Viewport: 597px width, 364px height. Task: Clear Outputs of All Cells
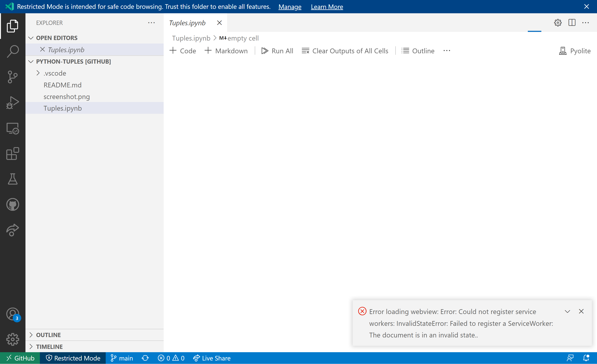pyautogui.click(x=345, y=51)
